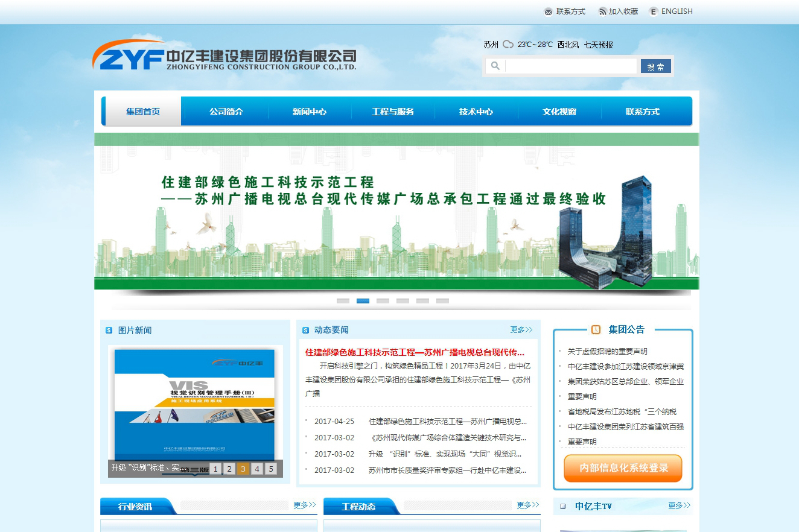Select the third banner slide indicator
The width and height of the screenshot is (799, 532).
(383, 300)
